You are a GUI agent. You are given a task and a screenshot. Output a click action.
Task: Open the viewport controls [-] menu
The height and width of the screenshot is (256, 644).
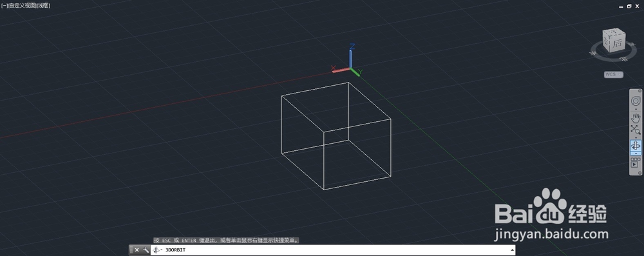pos(5,5)
